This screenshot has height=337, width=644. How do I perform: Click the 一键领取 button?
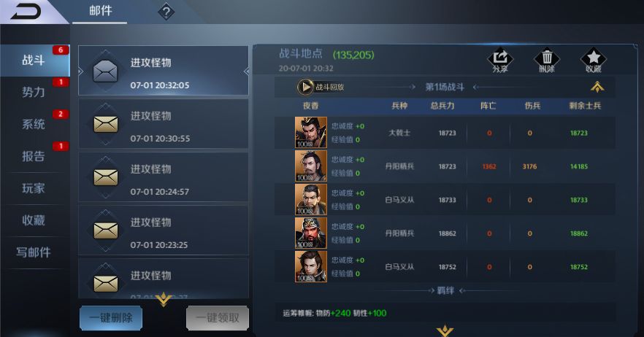(218, 318)
